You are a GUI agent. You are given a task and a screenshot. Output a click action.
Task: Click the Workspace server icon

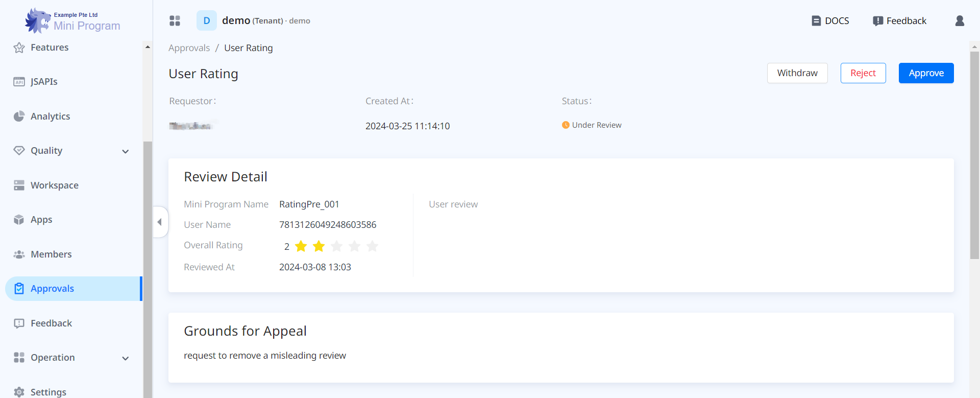click(19, 185)
